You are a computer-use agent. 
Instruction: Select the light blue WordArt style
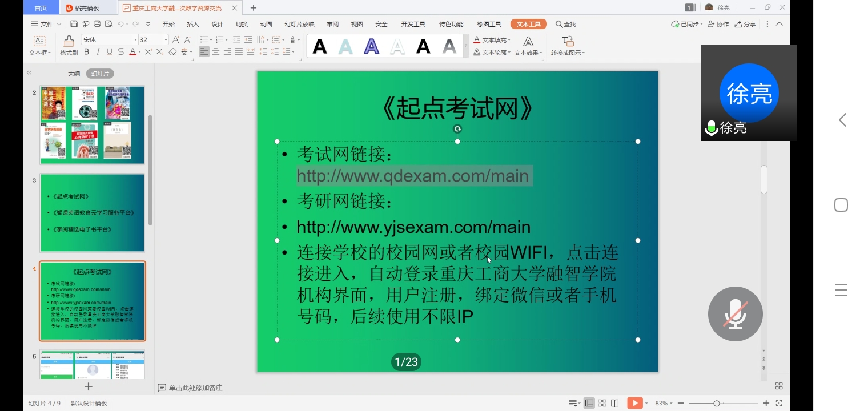click(345, 46)
